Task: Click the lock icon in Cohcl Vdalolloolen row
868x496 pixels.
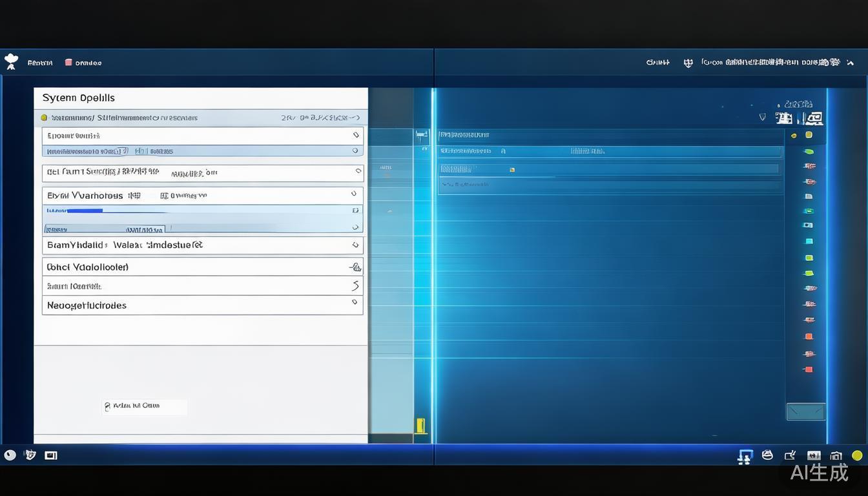Action: 355,267
